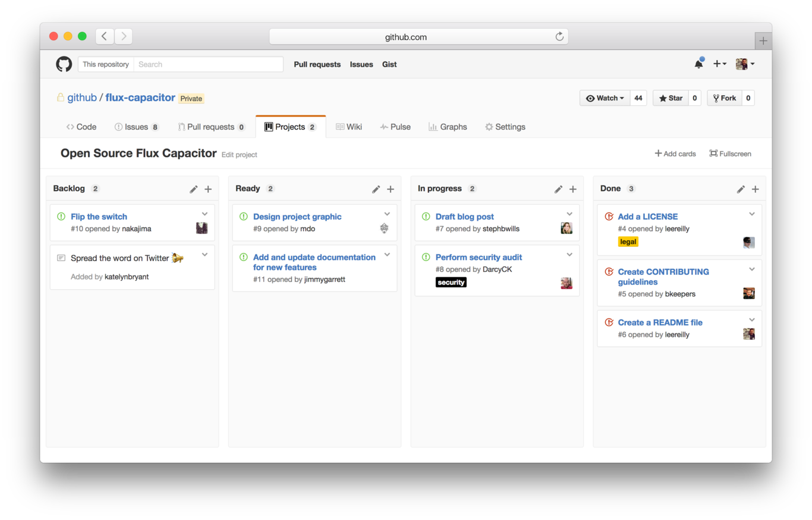The height and width of the screenshot is (520, 812).
Task: Click the GitHub Octocat logo
Action: coord(64,64)
